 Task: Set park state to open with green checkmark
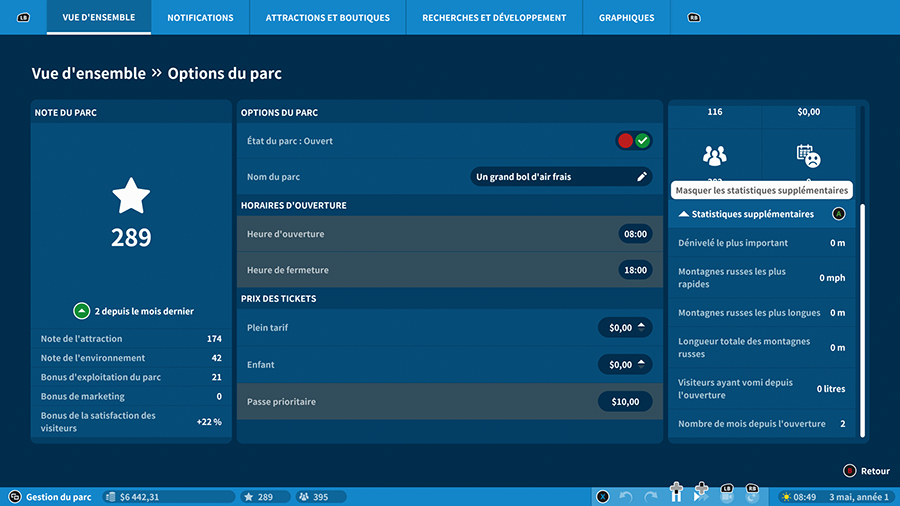643,141
